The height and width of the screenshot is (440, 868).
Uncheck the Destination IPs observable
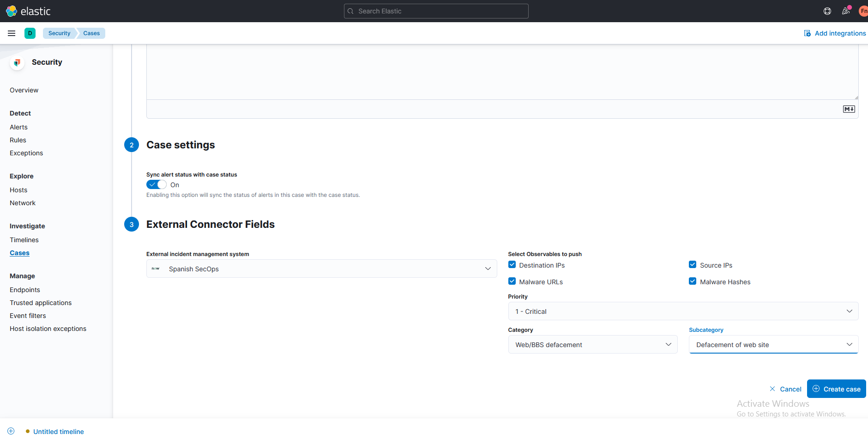coord(512,264)
